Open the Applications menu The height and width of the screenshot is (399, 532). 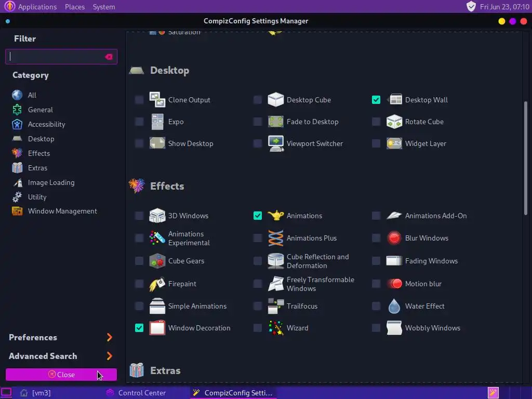[37, 7]
